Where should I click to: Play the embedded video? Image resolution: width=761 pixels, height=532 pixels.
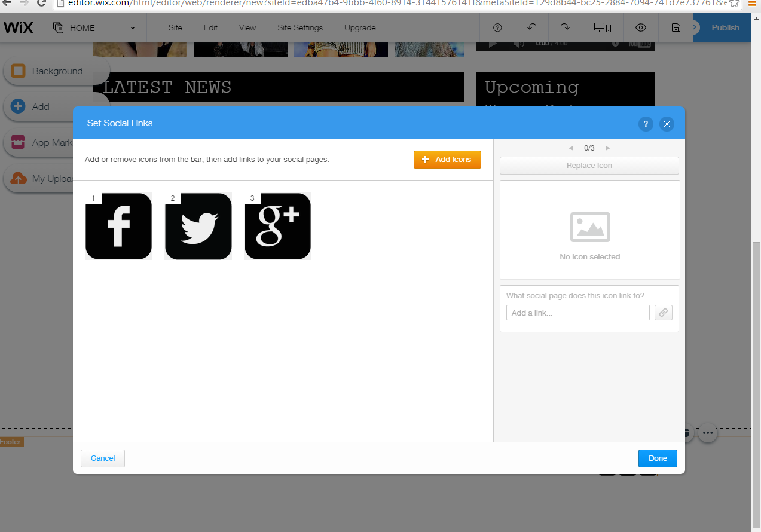pos(493,44)
